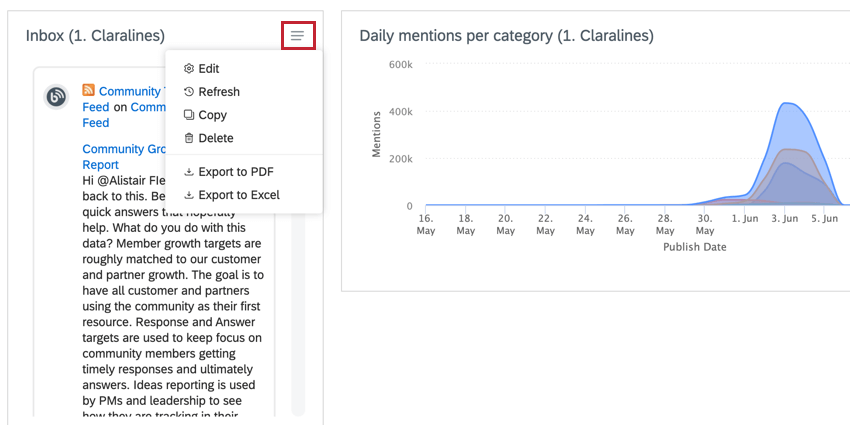Screen dimensions: 850x425
Task: Click the inbox message body text
Action: click(x=170, y=300)
